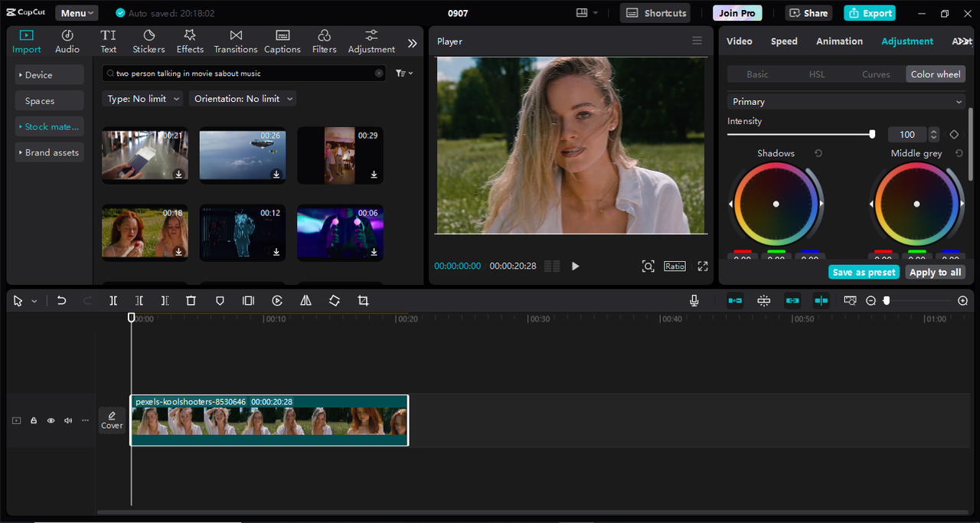Expand the Device category
Image resolution: width=980 pixels, height=523 pixels.
(49, 75)
